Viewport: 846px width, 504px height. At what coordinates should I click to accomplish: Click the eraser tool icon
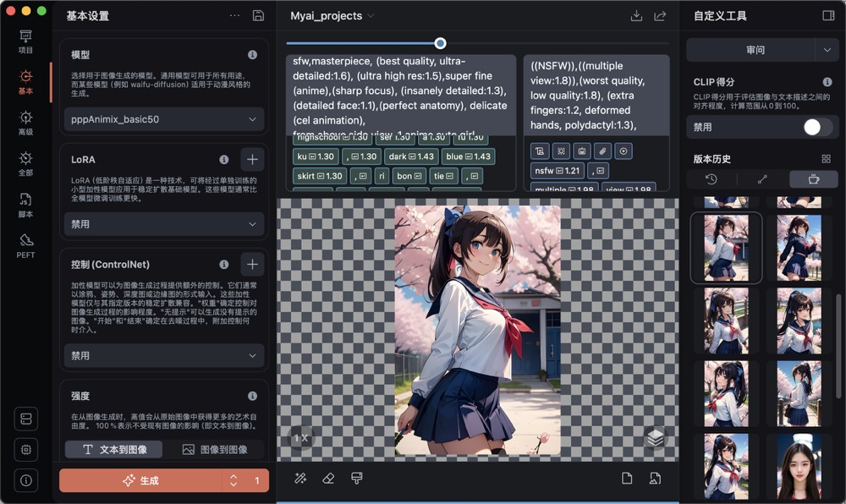[x=328, y=479]
